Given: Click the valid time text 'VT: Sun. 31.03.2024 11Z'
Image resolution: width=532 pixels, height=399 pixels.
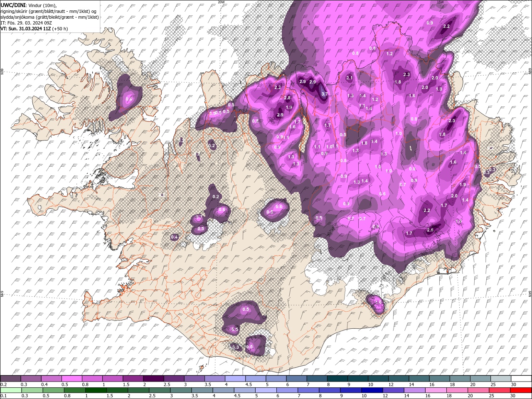Looking at the screenshot, I should [x=26, y=29].
